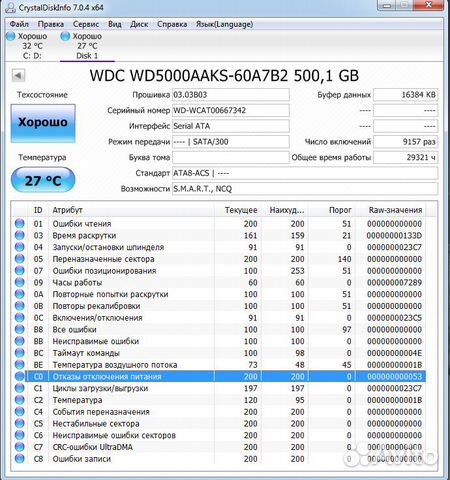Viewport: 450px width, 480px height.
Task: Select the CRC-ошибки UltraDMA attribute text
Action: tap(93, 447)
